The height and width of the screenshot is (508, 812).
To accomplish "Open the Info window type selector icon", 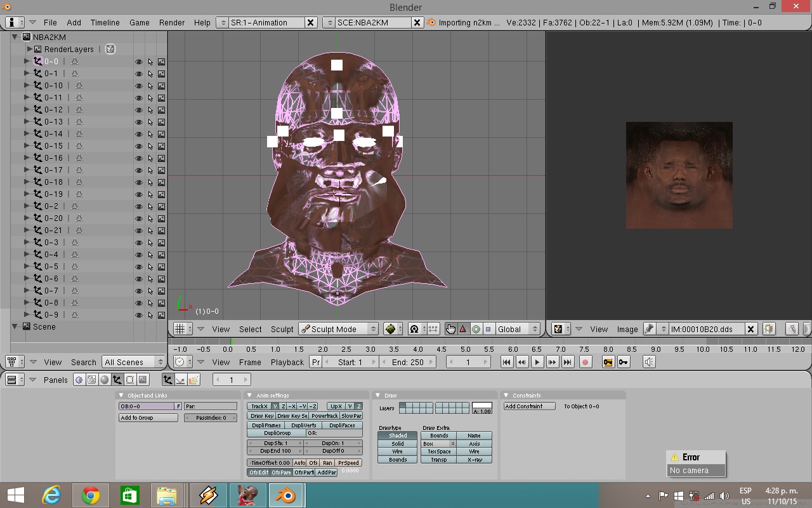I will [15, 22].
